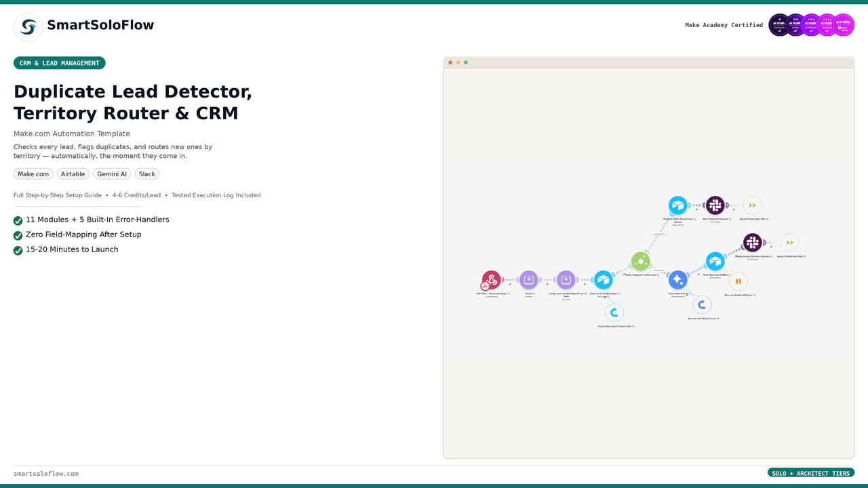
Task: Click the Make Academy Certified text
Action: 724,25
